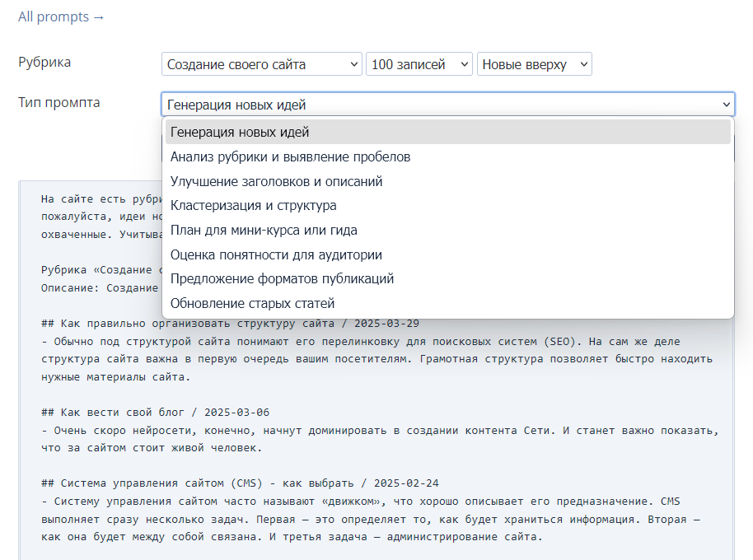Select 'Оценка понятности для аудитории'
The width and height of the screenshot is (753, 560).
(x=448, y=254)
